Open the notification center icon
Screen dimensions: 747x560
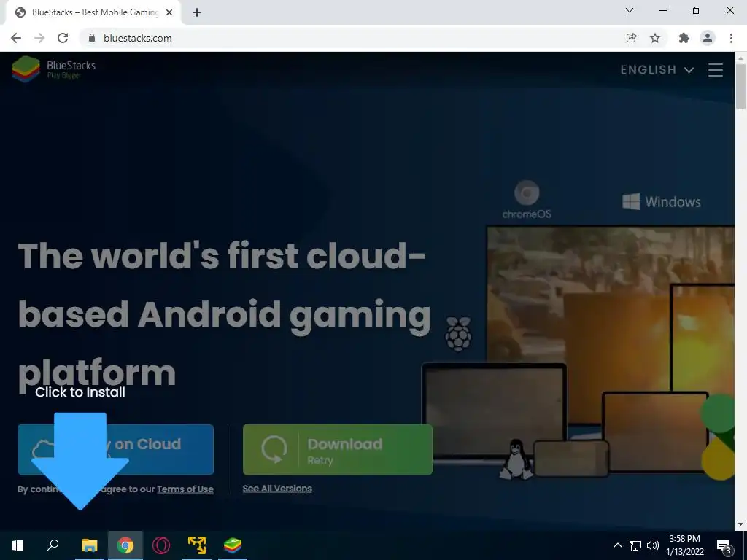724,545
